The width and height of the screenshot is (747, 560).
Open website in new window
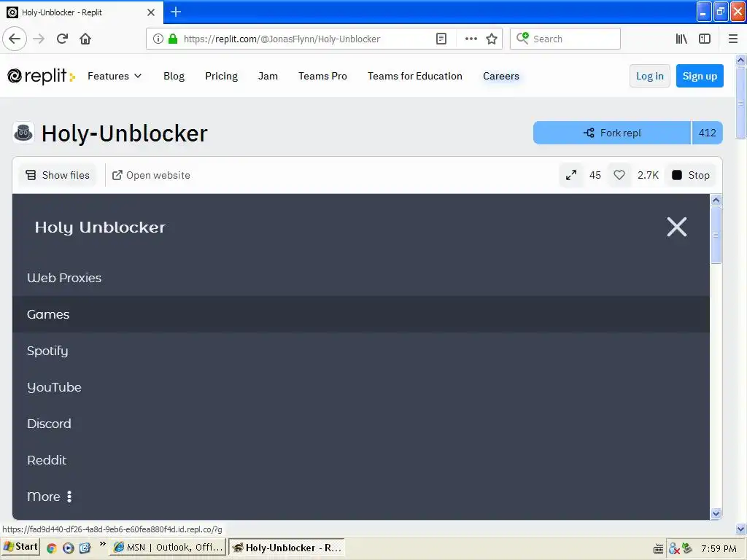(x=151, y=175)
